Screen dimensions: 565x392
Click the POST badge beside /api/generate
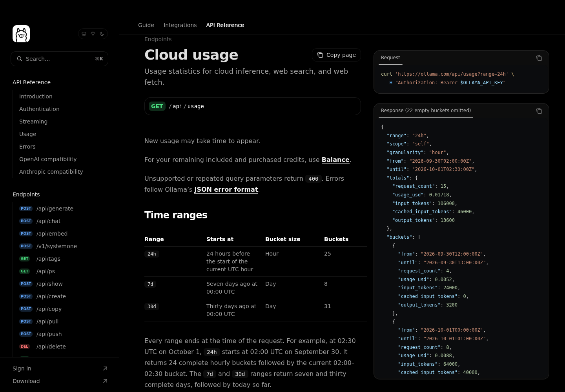tap(26, 209)
